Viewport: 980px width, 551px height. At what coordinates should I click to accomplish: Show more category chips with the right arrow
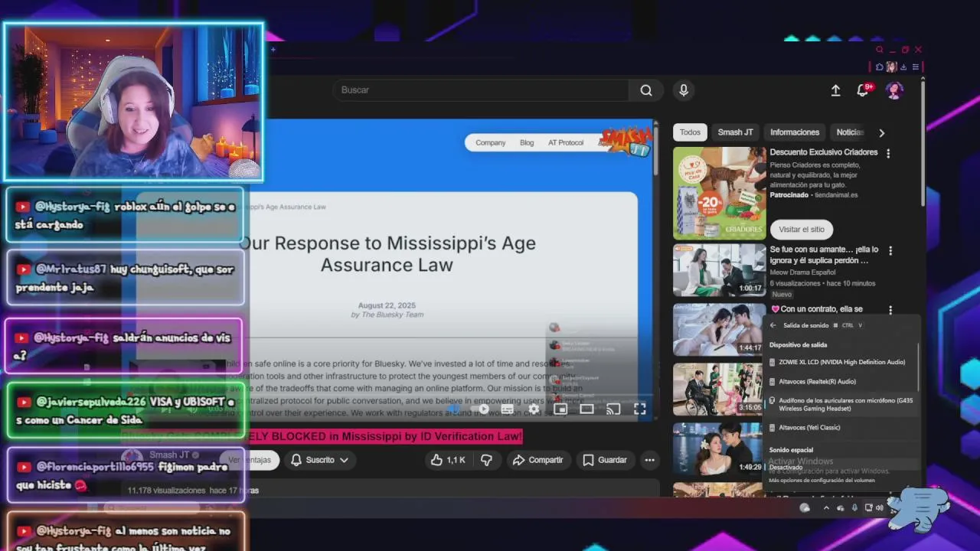(881, 132)
